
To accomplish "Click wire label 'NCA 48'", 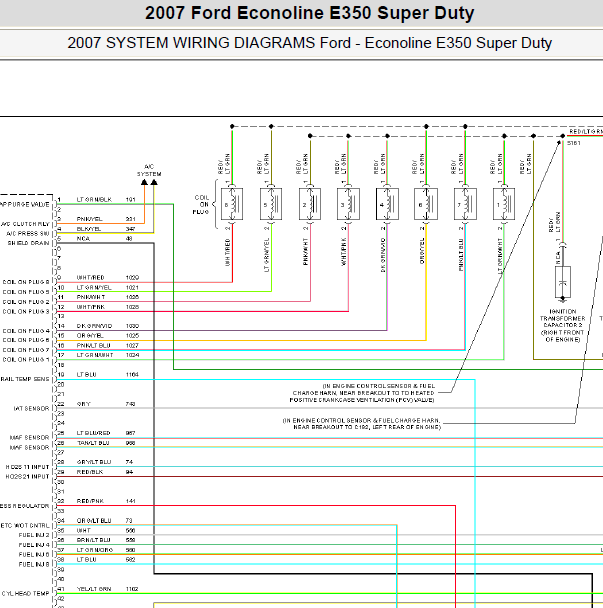I will (104, 238).
